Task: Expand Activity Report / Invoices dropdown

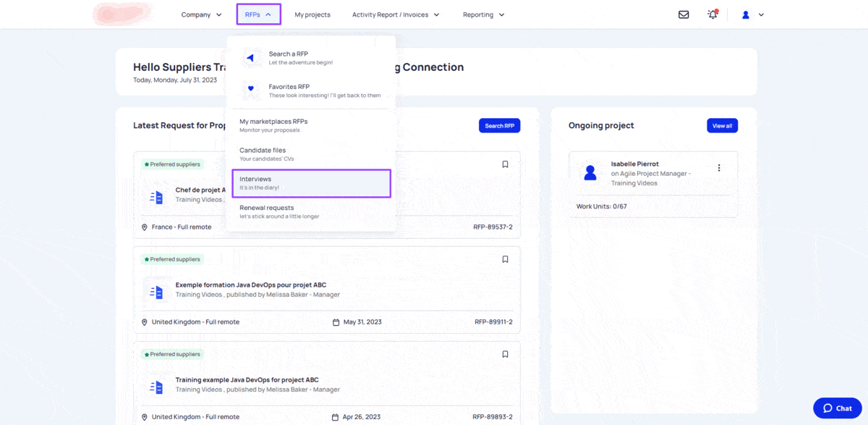Action: 395,14
